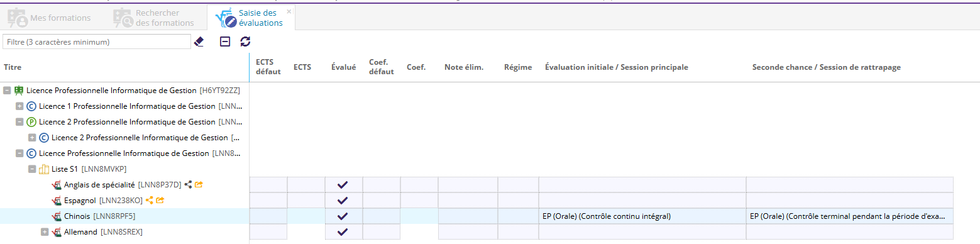Toggle the Évalué checkmark for Anglais de spécialité
Screen dimensions: 980x244
point(343,185)
